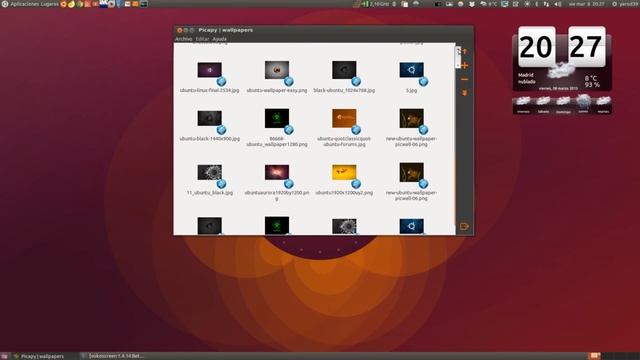Image resolution: width=640 pixels, height=360 pixels.
Task: Click the file name ending ubuntu-forums.jpg
Action: point(344,141)
